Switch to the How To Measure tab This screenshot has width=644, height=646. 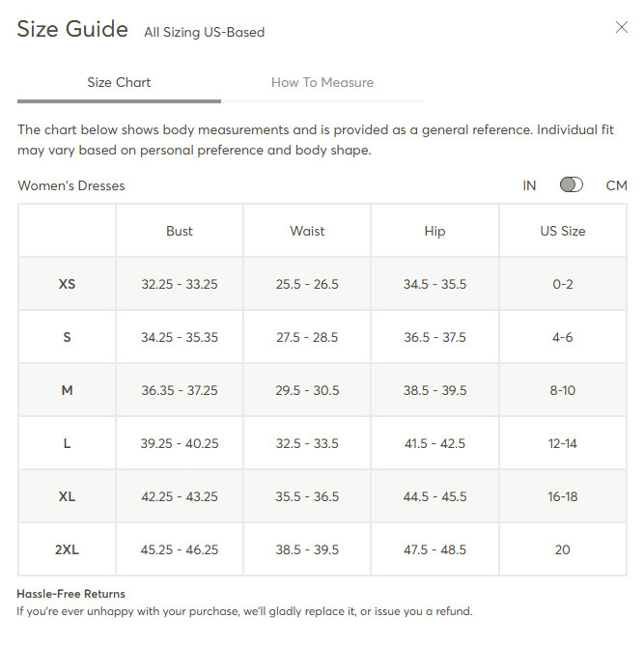coord(322,82)
